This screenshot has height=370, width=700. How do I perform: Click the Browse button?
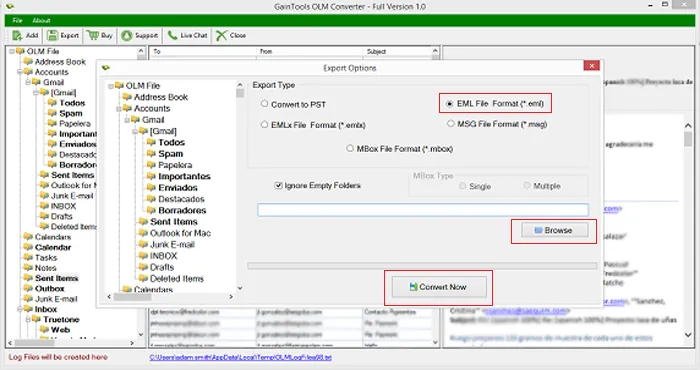554,230
